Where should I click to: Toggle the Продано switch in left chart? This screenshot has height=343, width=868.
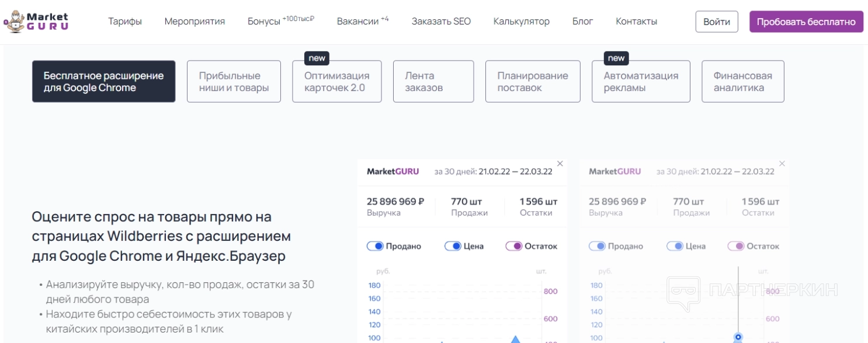(x=375, y=246)
